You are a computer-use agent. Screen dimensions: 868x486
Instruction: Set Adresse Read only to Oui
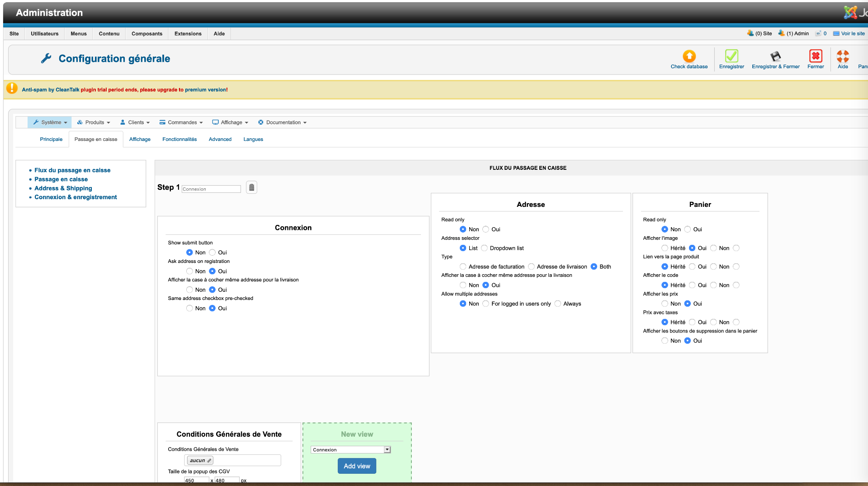pyautogui.click(x=486, y=229)
